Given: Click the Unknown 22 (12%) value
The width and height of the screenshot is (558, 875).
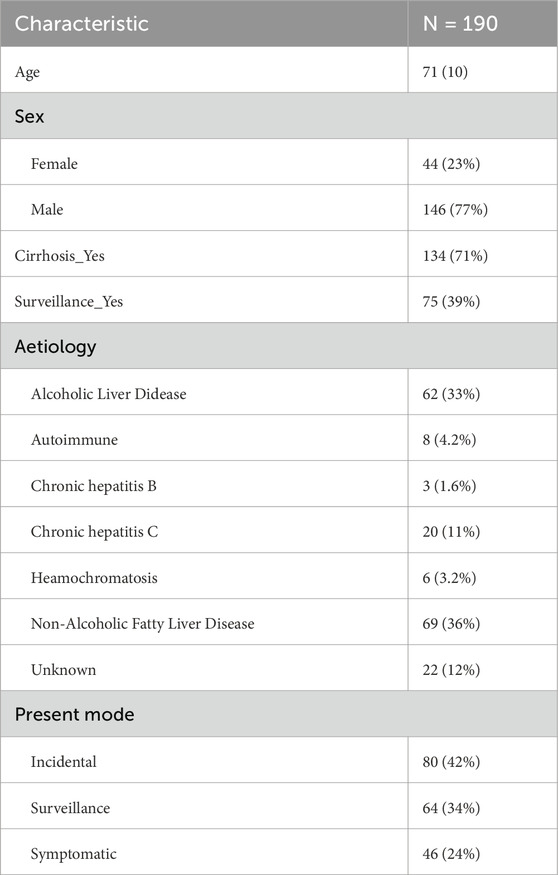Looking at the screenshot, I should (451, 670).
